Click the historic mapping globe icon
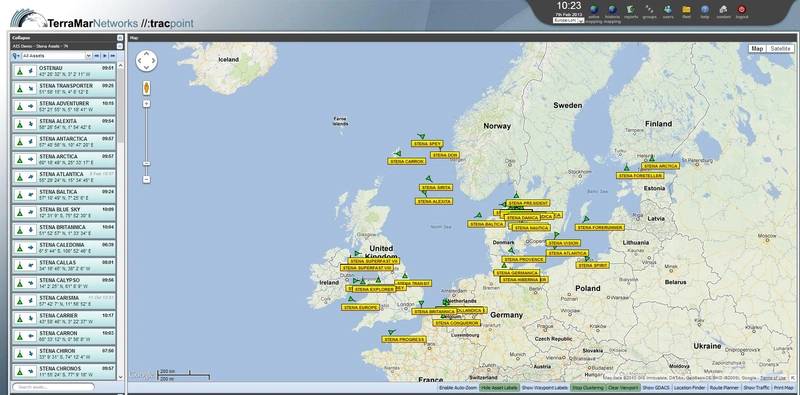Viewport: 800px width, 395px height. pos(612,10)
